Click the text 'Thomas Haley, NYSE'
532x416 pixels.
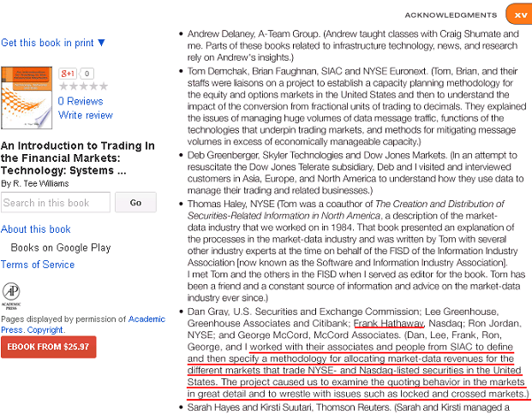click(231, 204)
